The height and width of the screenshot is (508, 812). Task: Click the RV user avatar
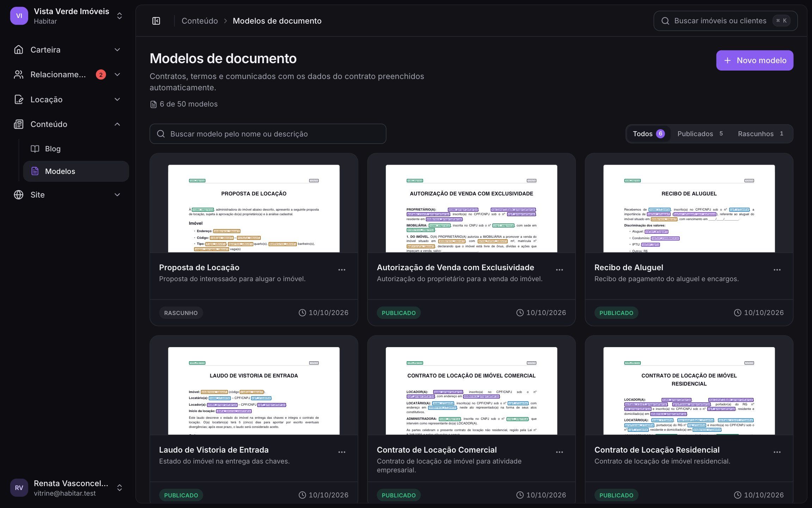coord(19,488)
